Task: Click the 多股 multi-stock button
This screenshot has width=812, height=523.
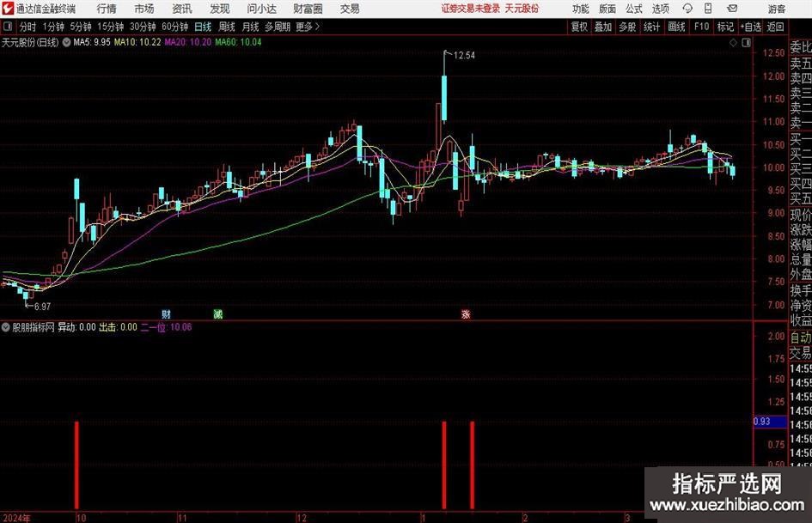Action: click(x=627, y=27)
